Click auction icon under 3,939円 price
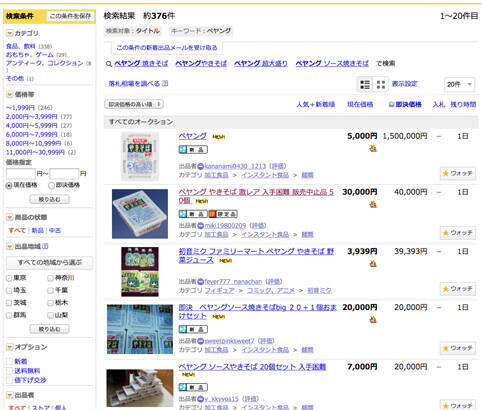This screenshot has width=482, height=410. [x=373, y=264]
